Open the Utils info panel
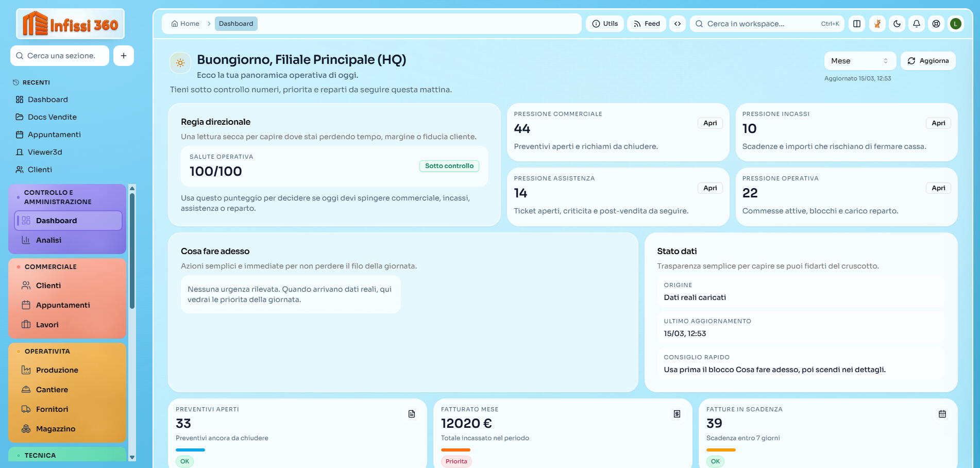This screenshot has width=980, height=468. [604, 24]
